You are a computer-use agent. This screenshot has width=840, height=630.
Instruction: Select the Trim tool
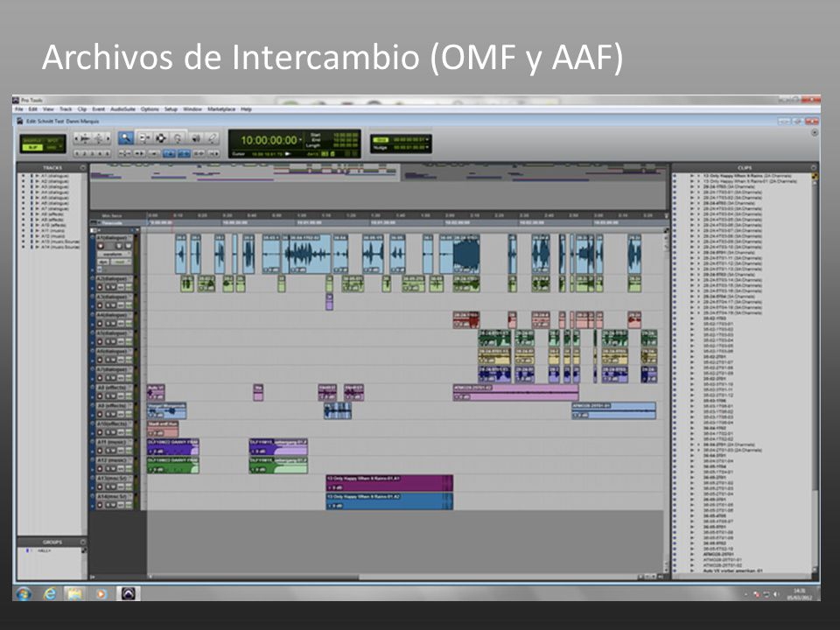[x=144, y=137]
